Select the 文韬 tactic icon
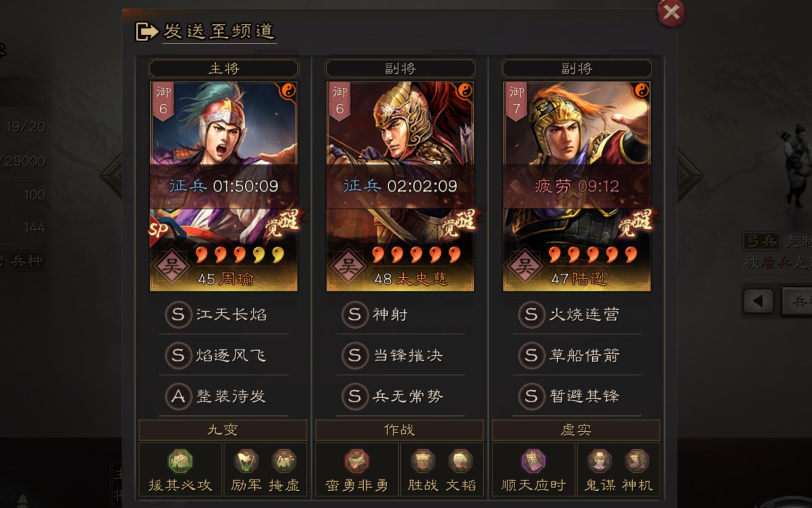The height and width of the screenshot is (508, 812). (x=460, y=461)
